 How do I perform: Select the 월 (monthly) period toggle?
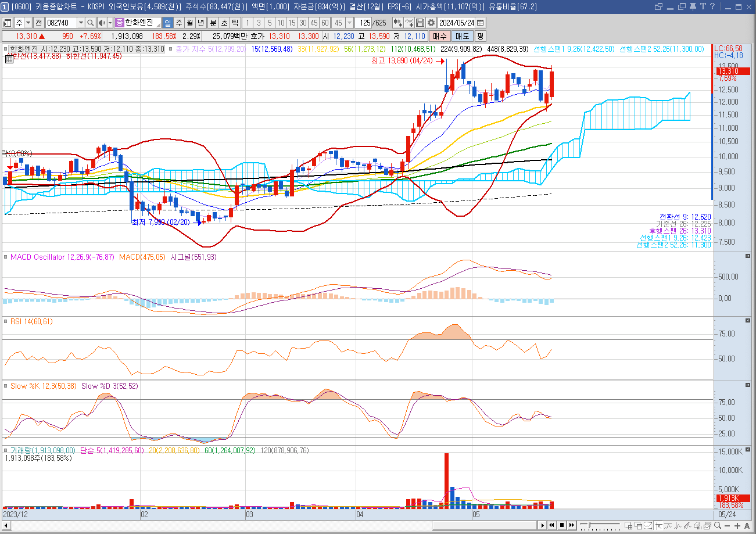[x=190, y=23]
